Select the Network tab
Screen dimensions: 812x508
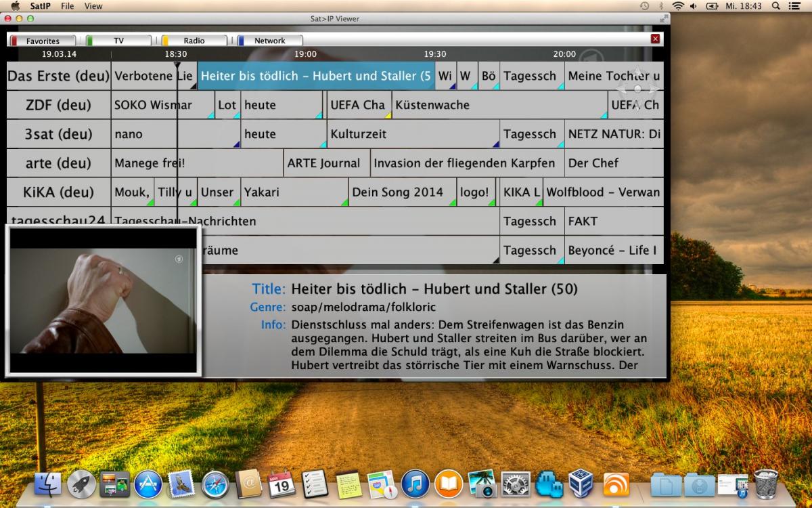tap(270, 41)
